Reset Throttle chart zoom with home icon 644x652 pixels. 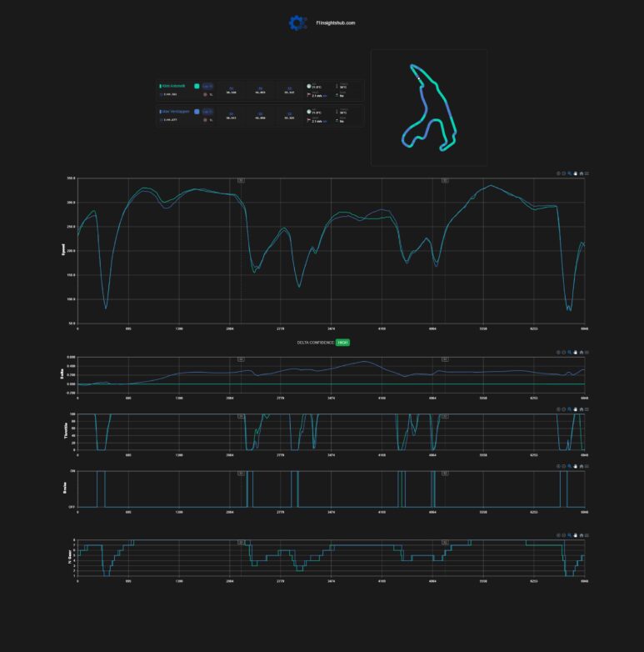point(582,409)
